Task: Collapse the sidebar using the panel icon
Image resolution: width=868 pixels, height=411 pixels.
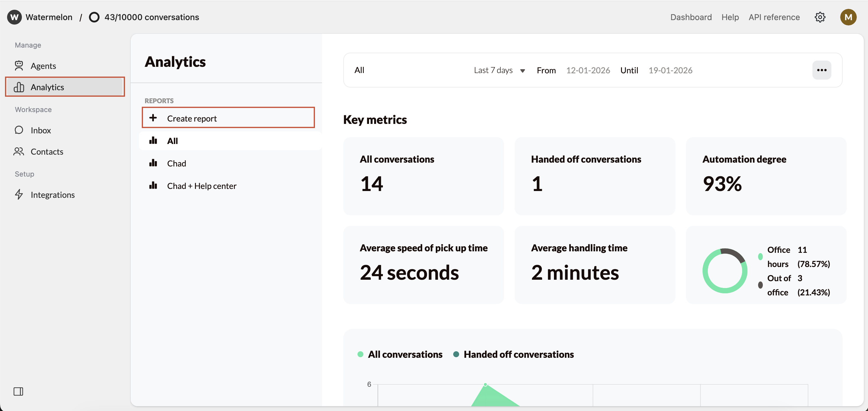Action: (x=18, y=391)
